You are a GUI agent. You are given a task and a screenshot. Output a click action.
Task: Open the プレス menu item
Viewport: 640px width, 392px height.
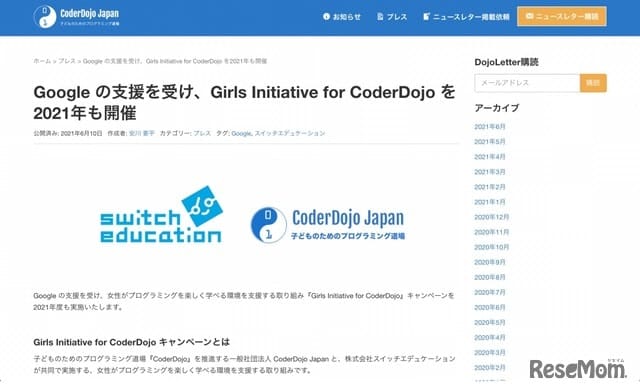pyautogui.click(x=397, y=17)
